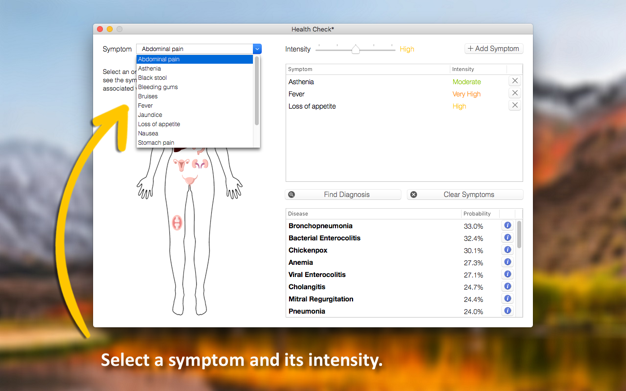Click the Intensity slider handle
Image resolution: width=626 pixels, height=391 pixels.
tap(355, 49)
